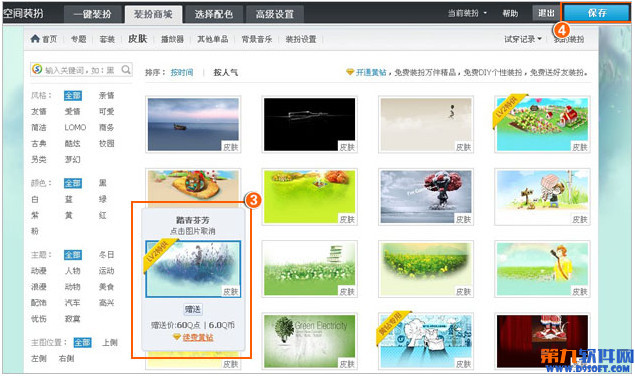Click the diamond icon beside 续费黄钻
Image resolution: width=635 pixels, height=376 pixels.
(177, 337)
